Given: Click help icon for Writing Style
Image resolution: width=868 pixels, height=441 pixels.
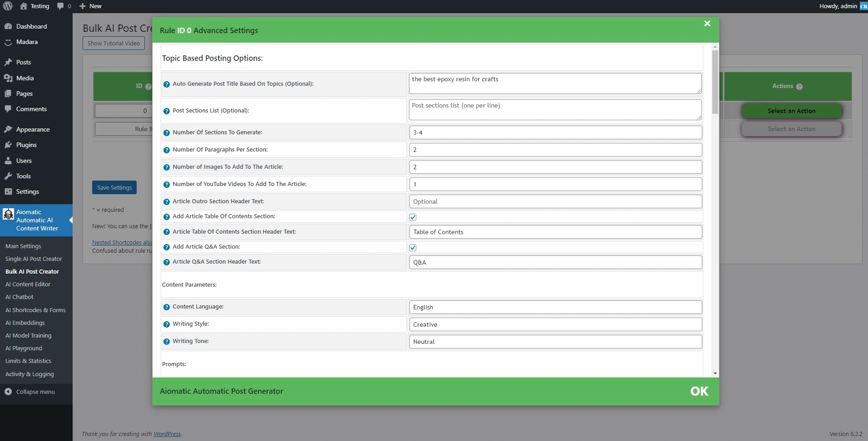Looking at the screenshot, I should pyautogui.click(x=167, y=324).
